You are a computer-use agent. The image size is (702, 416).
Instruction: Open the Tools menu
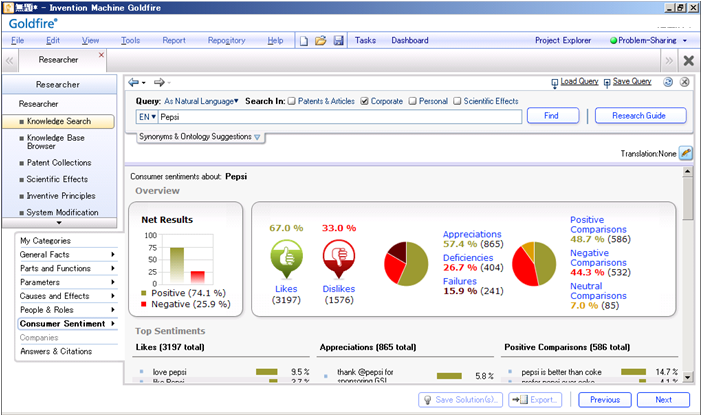[130, 40]
